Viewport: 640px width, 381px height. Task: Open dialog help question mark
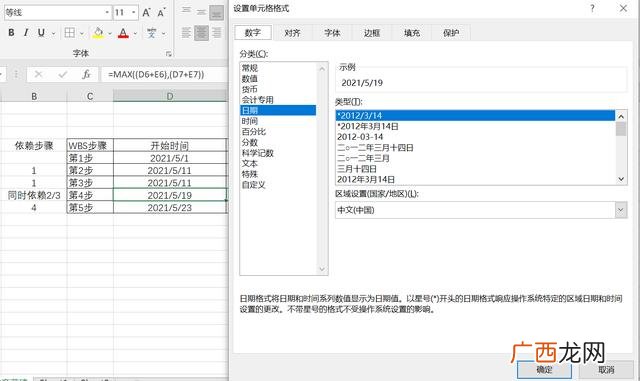(x=592, y=8)
